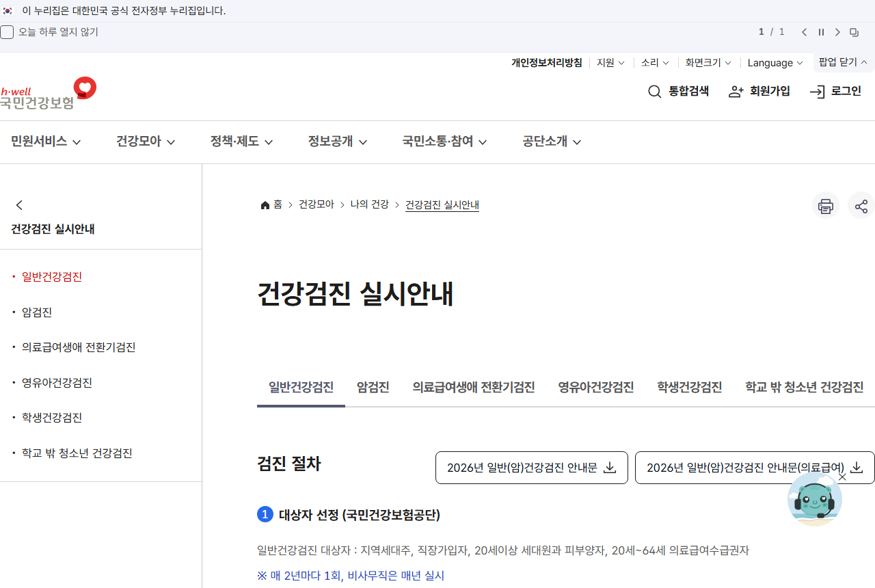Screen dimensions: 875x588
Task: Click 팝업 닫기 to collapse popup
Action: point(843,62)
